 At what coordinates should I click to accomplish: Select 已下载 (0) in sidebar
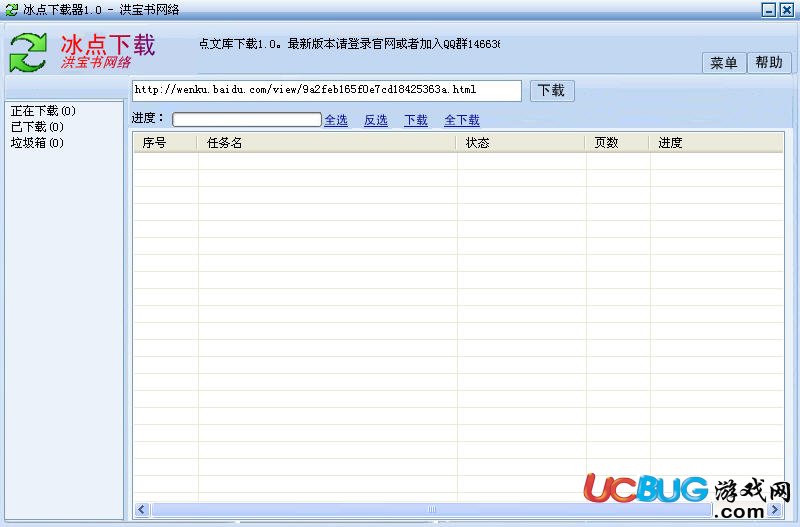click(37, 127)
